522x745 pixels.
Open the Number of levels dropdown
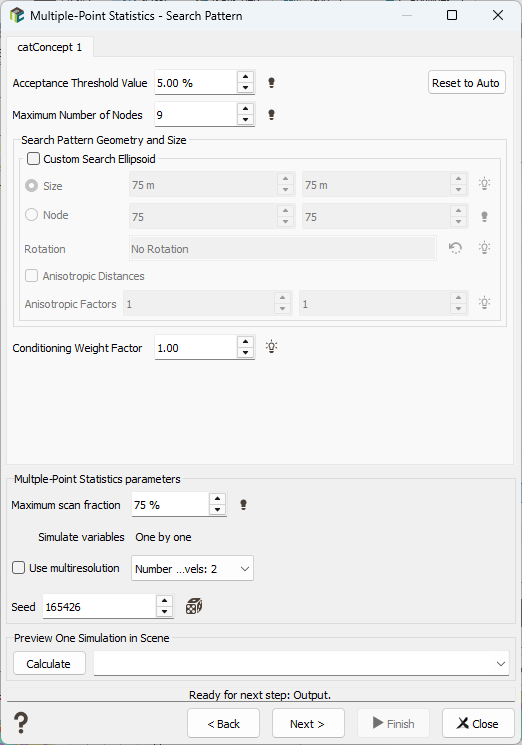[x=192, y=568]
